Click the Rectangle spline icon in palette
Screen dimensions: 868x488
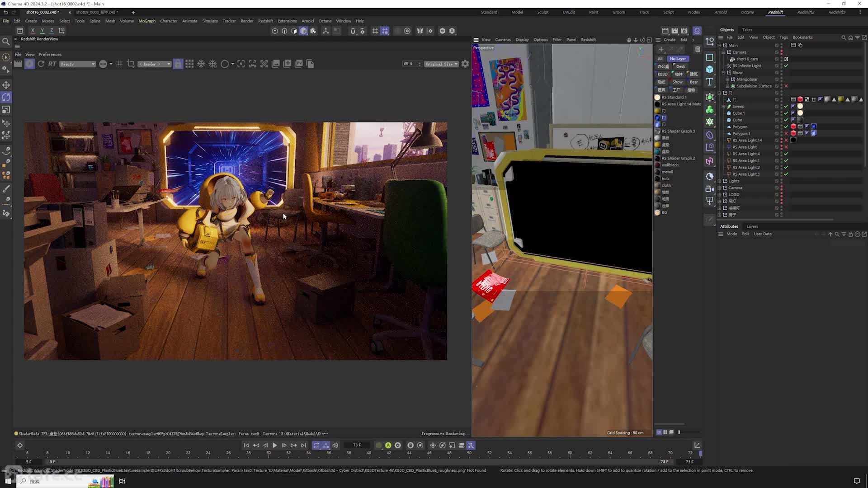point(710,57)
